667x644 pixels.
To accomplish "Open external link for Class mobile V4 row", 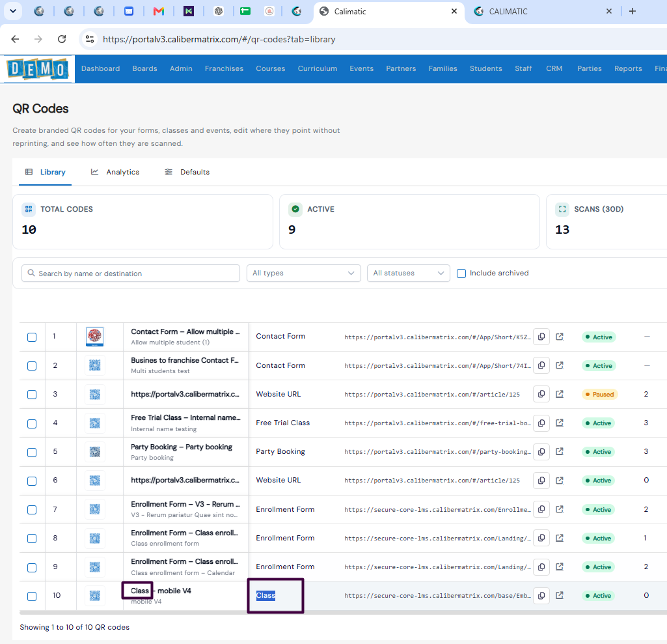I will click(560, 595).
